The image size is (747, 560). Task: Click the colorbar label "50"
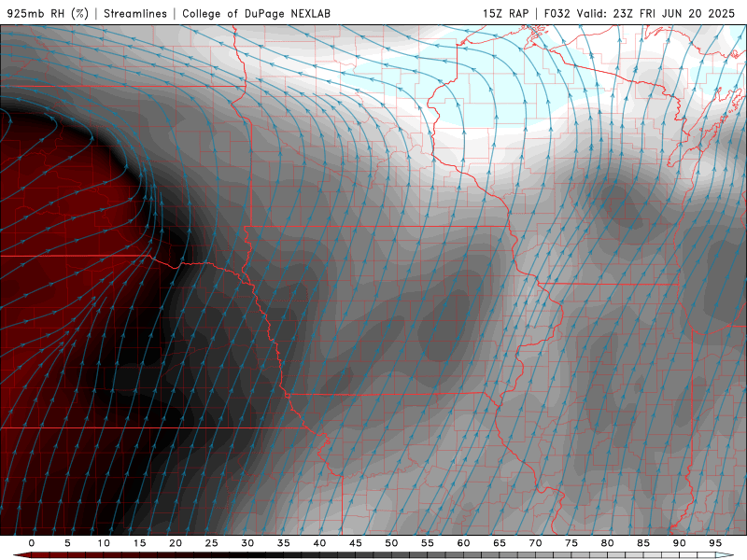(391, 543)
